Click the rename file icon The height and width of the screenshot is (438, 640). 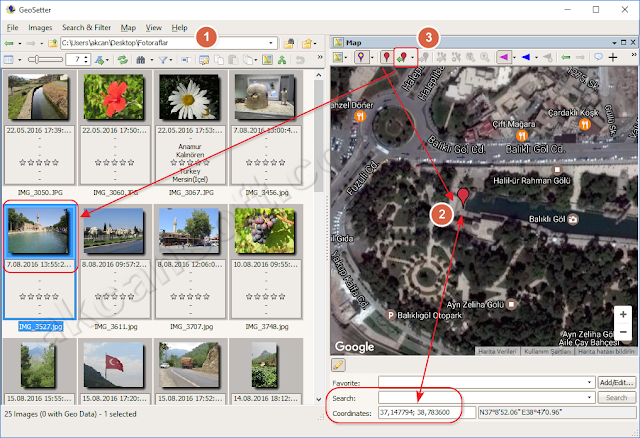tap(186, 60)
